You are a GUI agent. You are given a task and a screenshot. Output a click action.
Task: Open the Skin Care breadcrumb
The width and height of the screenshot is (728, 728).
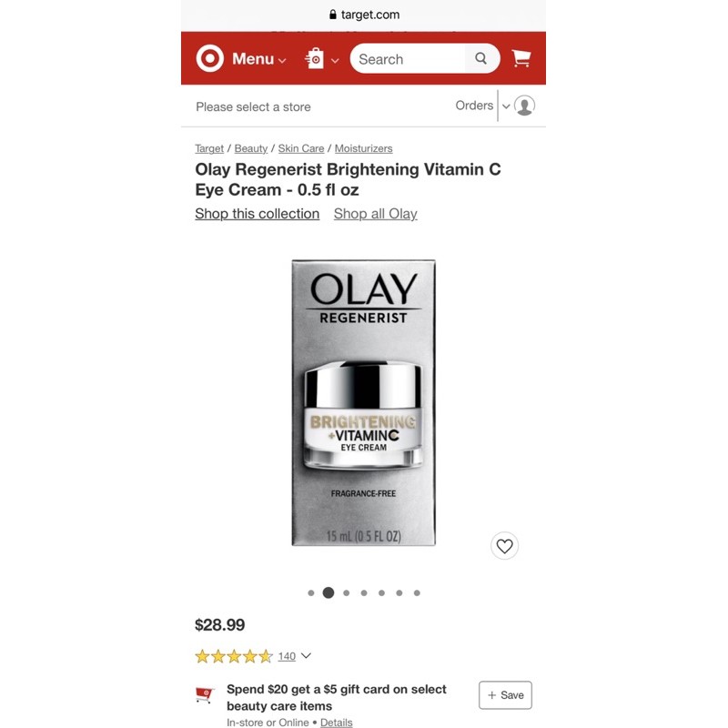[x=301, y=148]
